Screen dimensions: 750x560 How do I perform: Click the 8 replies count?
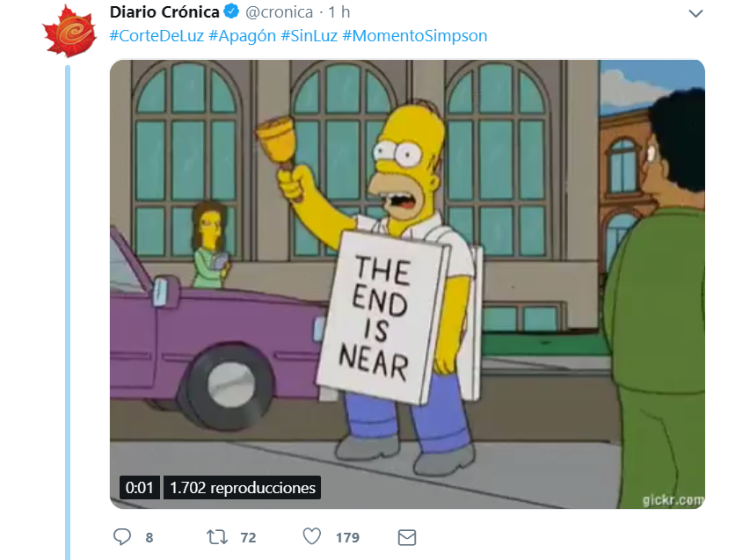pyautogui.click(x=149, y=537)
